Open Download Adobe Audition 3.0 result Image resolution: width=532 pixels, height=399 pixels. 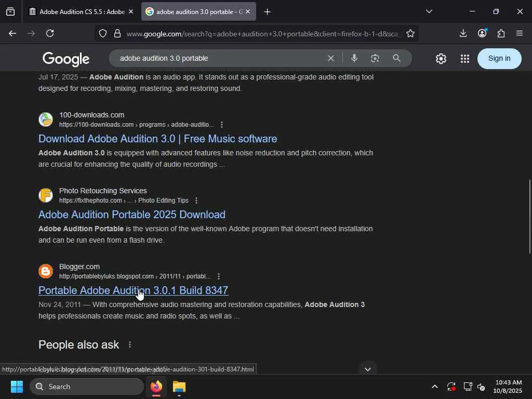click(158, 139)
